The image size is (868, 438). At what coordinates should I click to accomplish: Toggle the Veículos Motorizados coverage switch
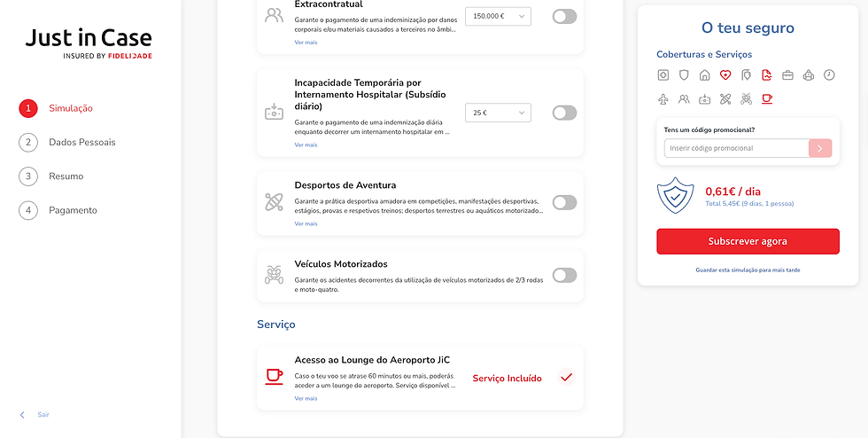click(564, 275)
